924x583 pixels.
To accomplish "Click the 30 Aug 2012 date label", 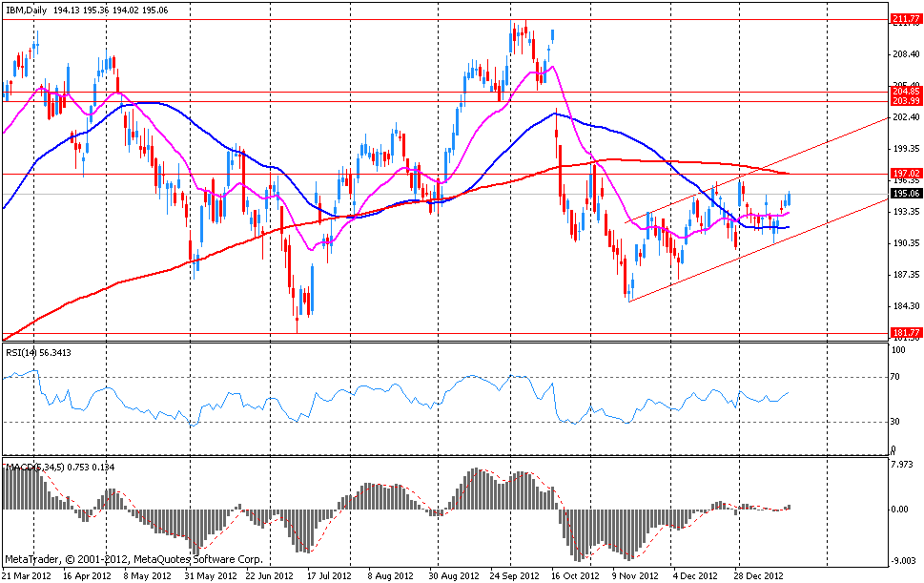I will pos(452,576).
